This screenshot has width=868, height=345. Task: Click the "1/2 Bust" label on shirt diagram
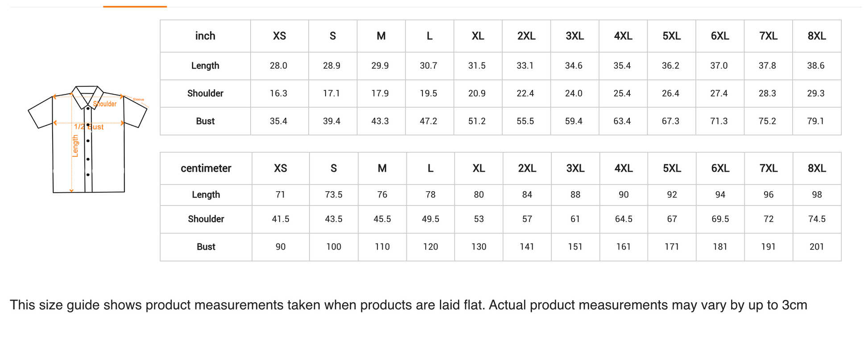(89, 127)
